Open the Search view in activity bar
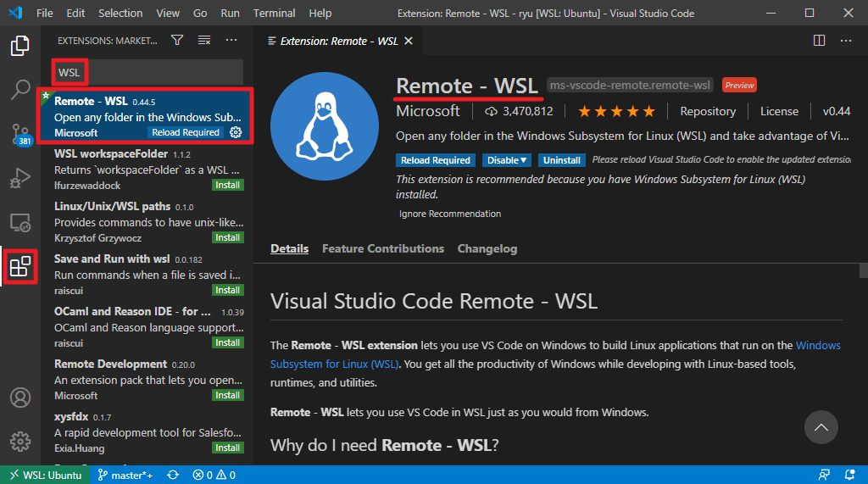This screenshot has width=868, height=484. coord(20,89)
